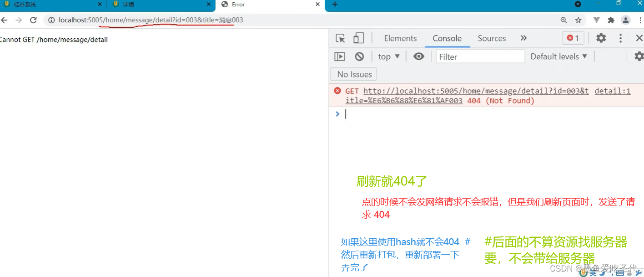Viewport: 644px width, 277px height.
Task: Bookmark this page with the star icon
Action: [x=578, y=20]
